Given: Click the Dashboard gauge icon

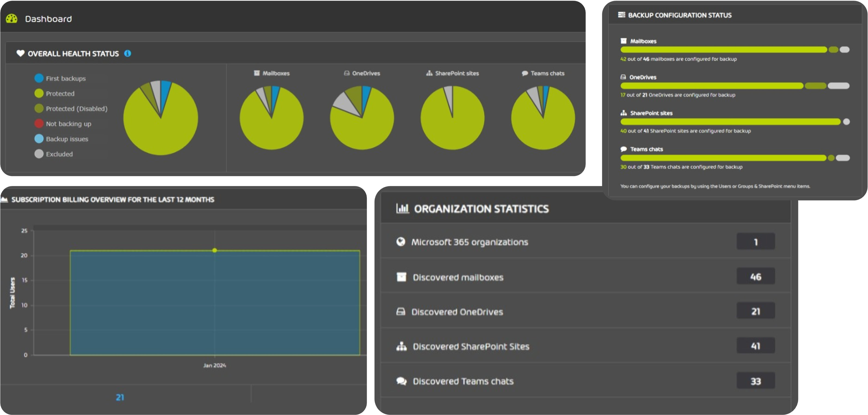Looking at the screenshot, I should (12, 18).
